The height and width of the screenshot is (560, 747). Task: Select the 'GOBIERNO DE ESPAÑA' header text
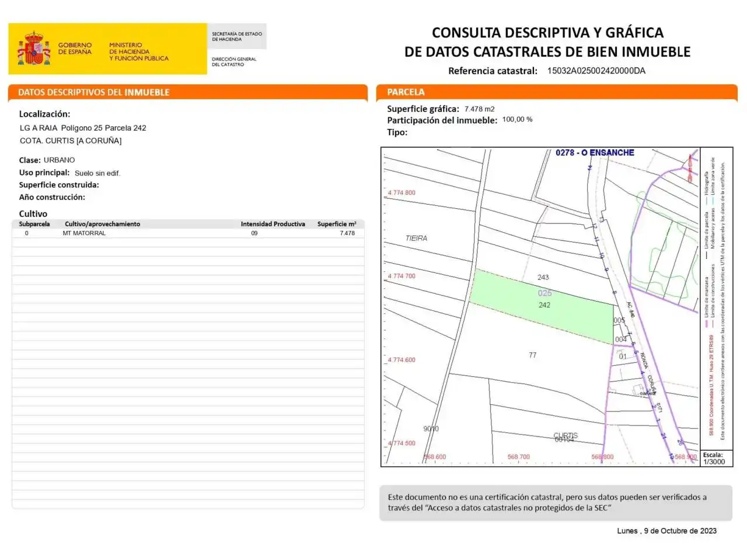(x=75, y=48)
